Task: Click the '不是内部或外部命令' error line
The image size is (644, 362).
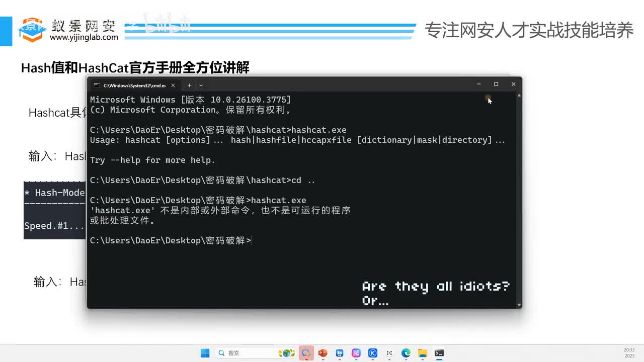Action: (220, 210)
